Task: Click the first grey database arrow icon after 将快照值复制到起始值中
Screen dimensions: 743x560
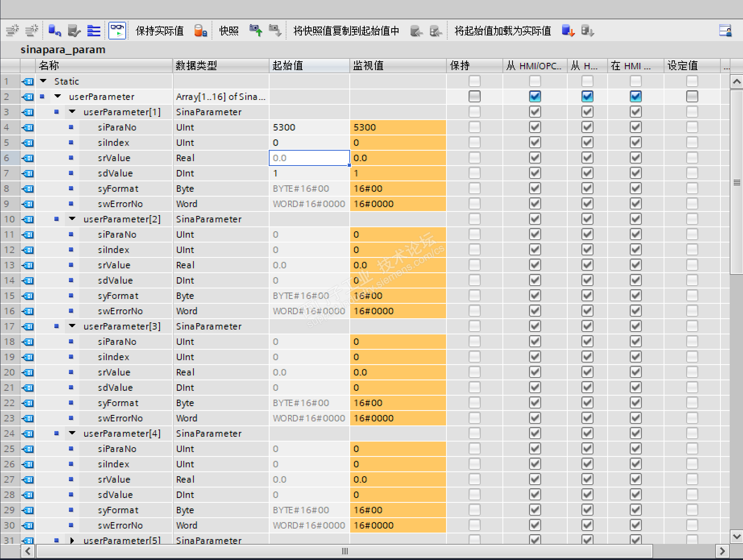Action: click(416, 31)
